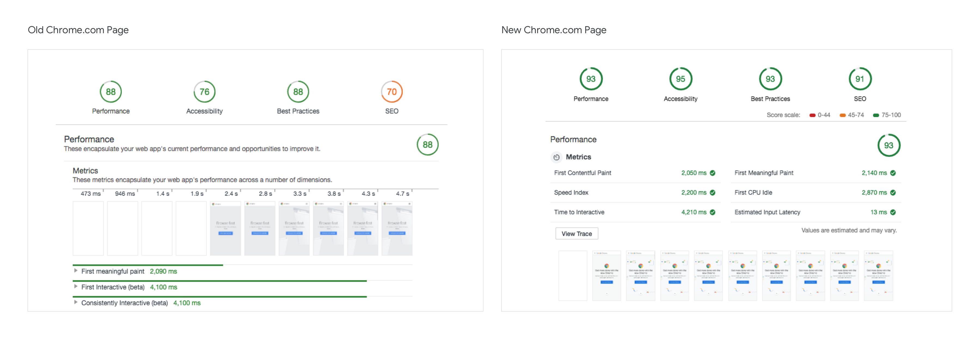Expand the First meaningful paint row
Screen dimensions: 980x350
76,271
